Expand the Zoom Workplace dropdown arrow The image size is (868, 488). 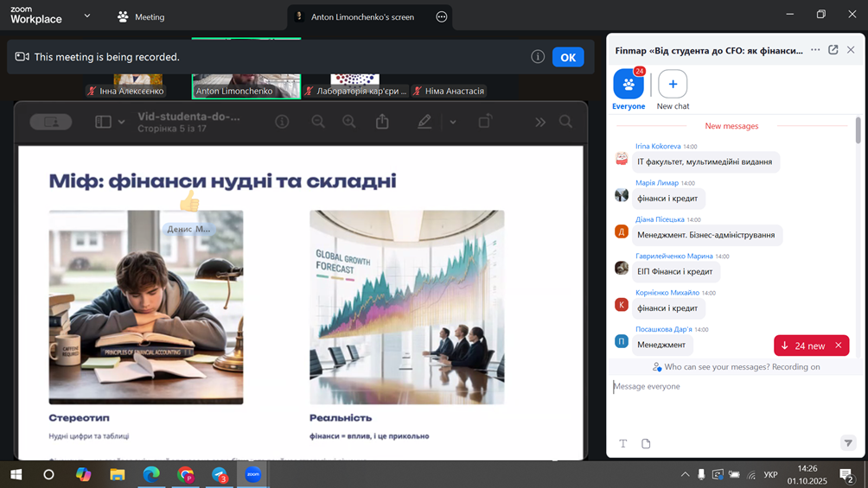[87, 16]
